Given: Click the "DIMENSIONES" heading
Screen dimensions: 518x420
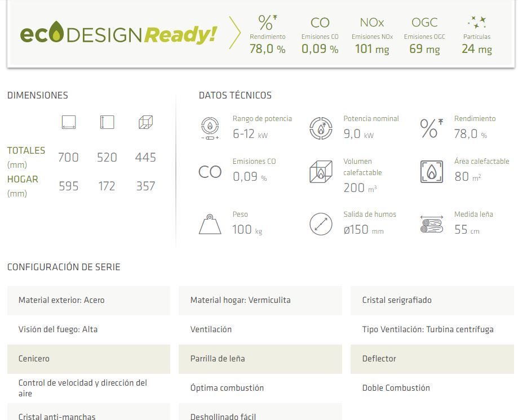Looking at the screenshot, I should (38, 95).
